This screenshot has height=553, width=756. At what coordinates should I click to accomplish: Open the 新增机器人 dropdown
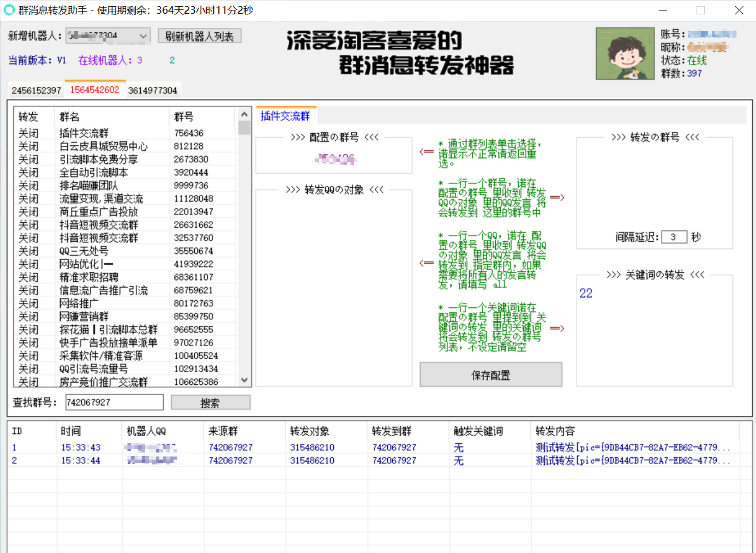[143, 36]
